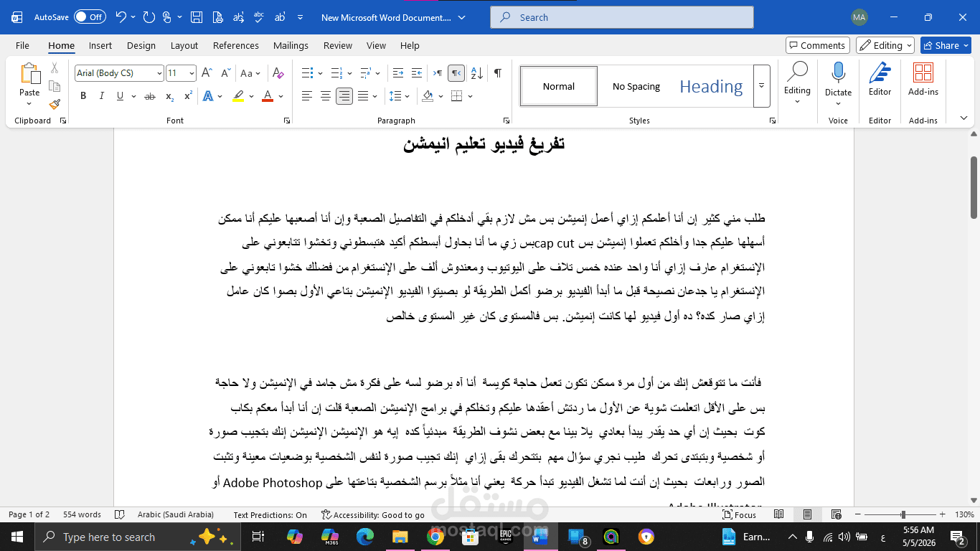Click the Share button
The height and width of the screenshot is (551, 980).
946,45
